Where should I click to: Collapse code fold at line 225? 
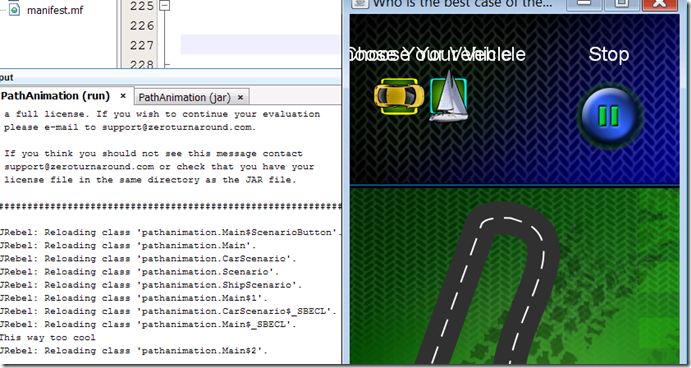tap(165, 6)
